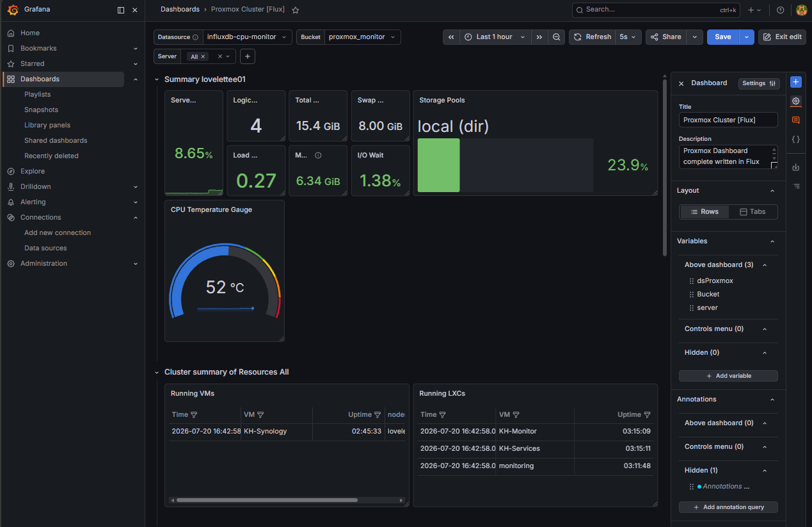Shift time range forwards
The image size is (812, 527).
tap(539, 37)
